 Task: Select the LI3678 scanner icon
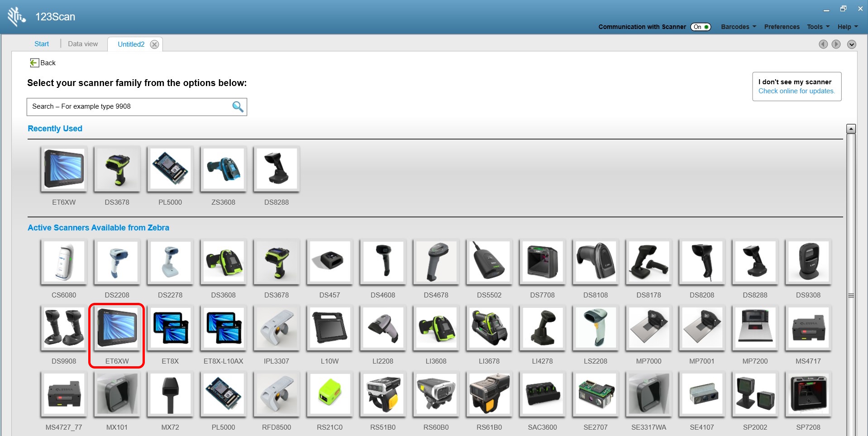coord(489,328)
